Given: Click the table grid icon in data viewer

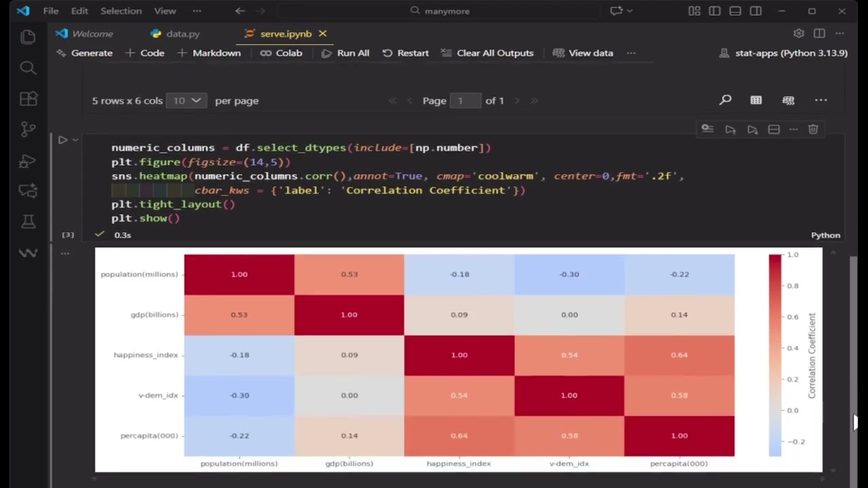Looking at the screenshot, I should pyautogui.click(x=756, y=100).
